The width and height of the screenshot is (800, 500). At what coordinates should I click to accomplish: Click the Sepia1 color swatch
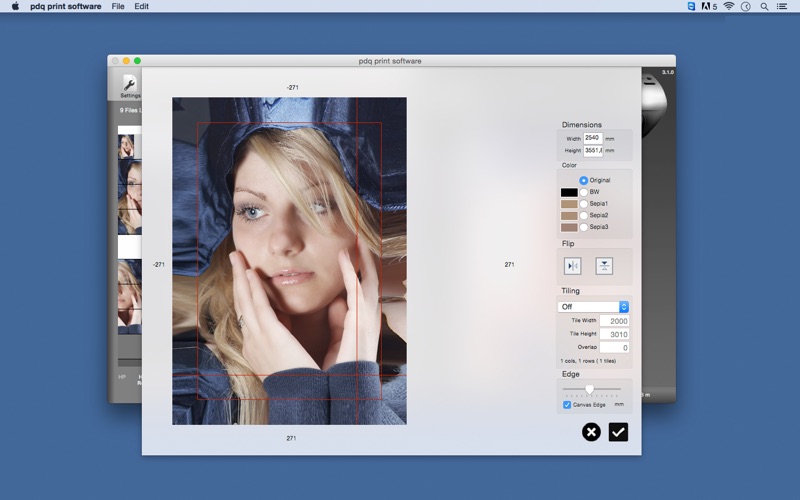569,204
